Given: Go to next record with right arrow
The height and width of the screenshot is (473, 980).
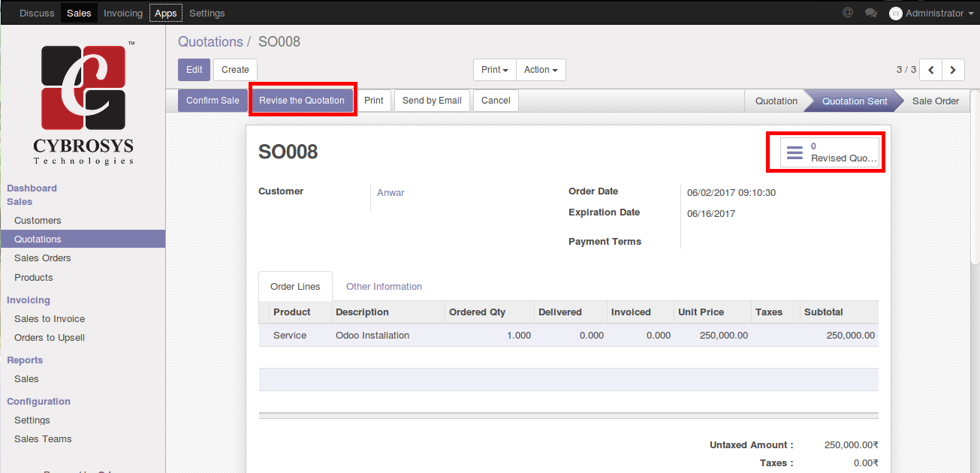Looking at the screenshot, I should click(953, 70).
